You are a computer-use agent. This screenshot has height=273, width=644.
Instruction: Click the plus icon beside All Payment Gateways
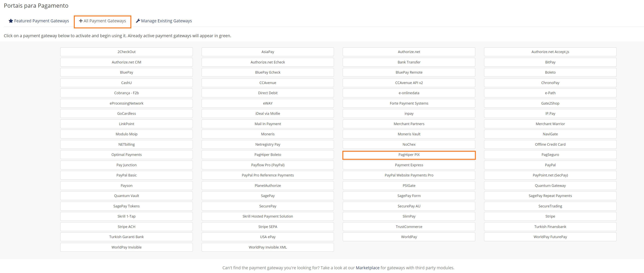coord(81,21)
